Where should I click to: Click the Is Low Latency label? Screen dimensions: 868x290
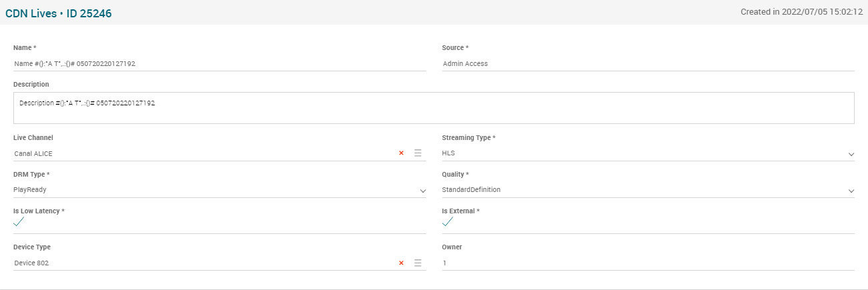[x=38, y=211]
